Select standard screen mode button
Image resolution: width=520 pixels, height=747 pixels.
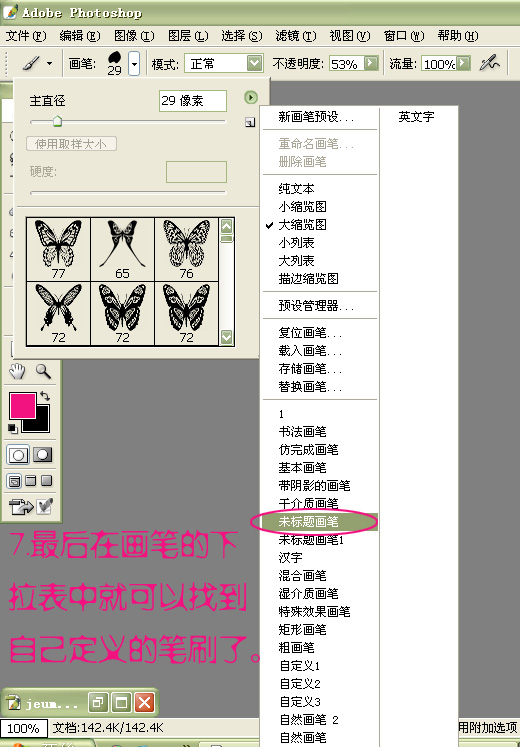coord(14,481)
